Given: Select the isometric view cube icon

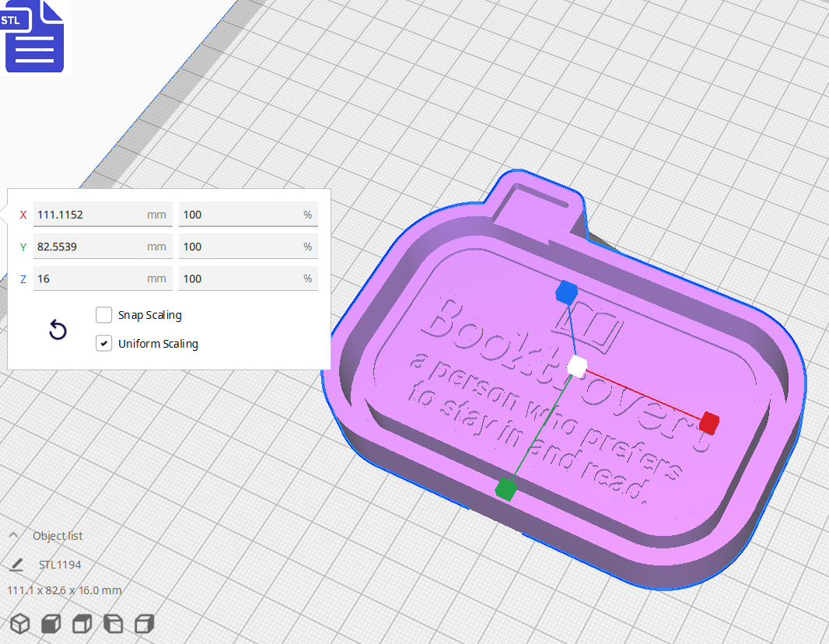Looking at the screenshot, I should 19,623.
